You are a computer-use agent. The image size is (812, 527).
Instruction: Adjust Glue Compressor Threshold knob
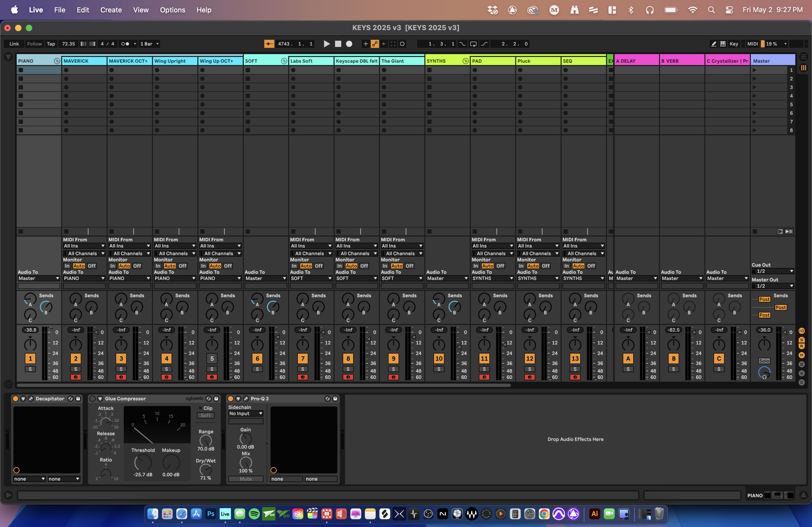[x=143, y=462]
